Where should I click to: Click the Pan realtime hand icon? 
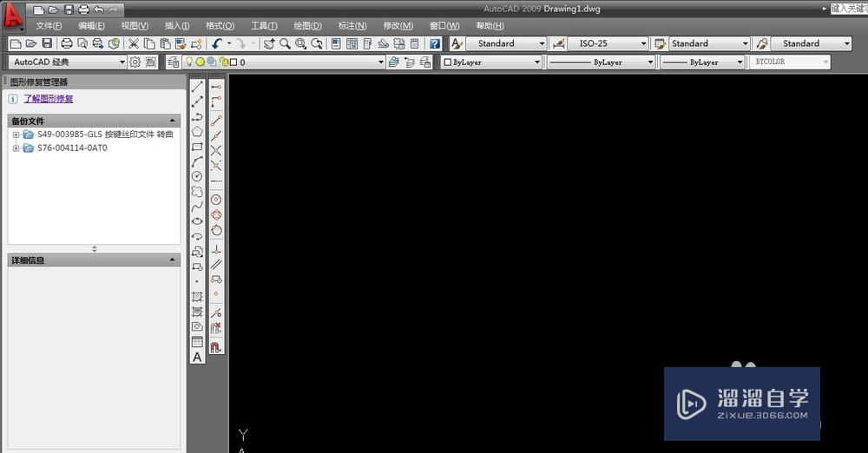(268, 43)
